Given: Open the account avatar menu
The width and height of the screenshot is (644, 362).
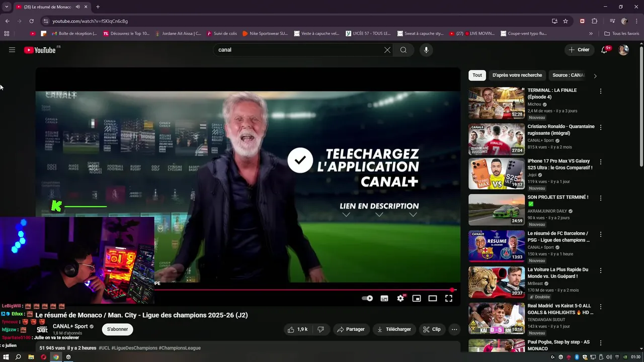Looking at the screenshot, I should coord(623,50).
